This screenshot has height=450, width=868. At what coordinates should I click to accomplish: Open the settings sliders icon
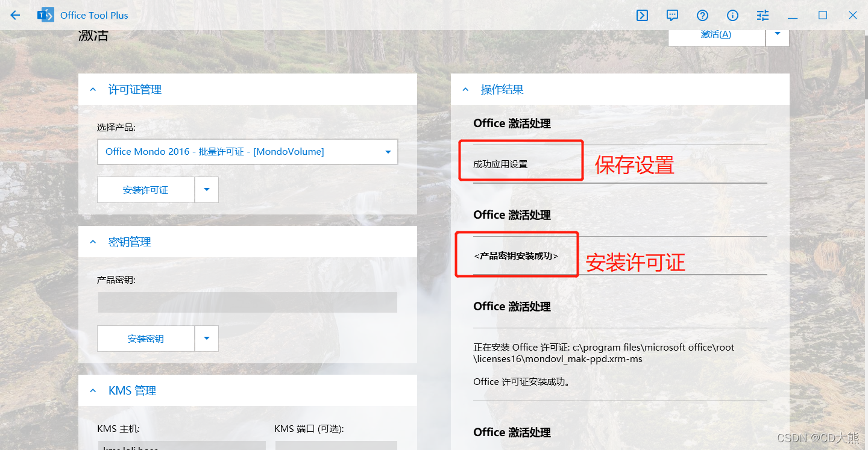tap(763, 15)
